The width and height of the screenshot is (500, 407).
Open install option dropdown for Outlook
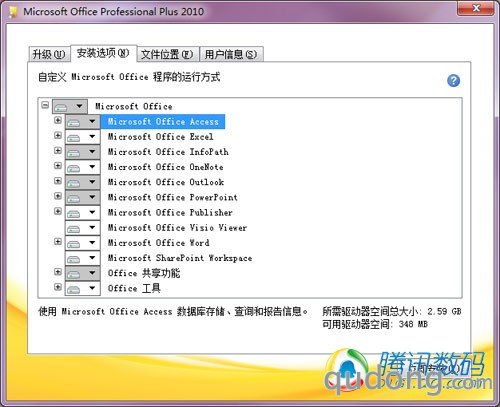[x=83, y=182]
